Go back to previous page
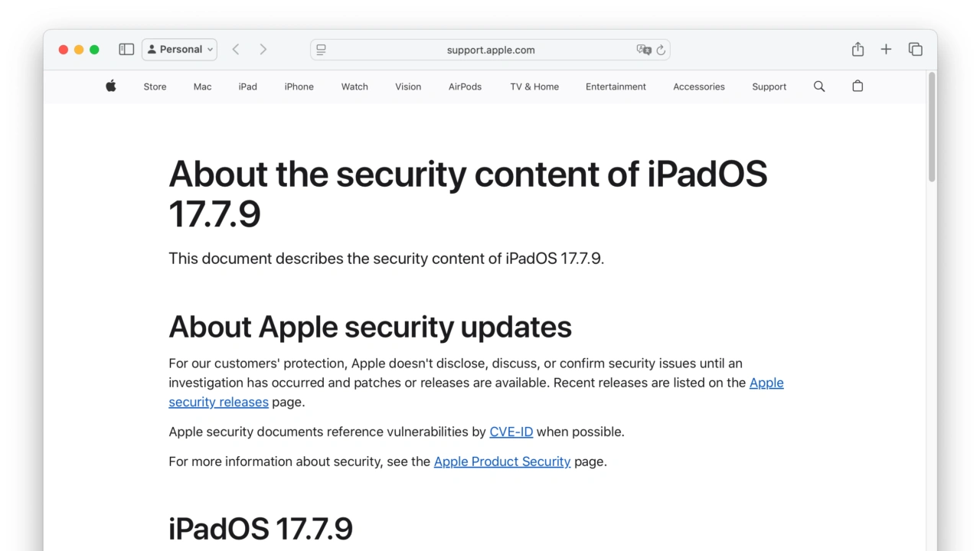 point(236,50)
